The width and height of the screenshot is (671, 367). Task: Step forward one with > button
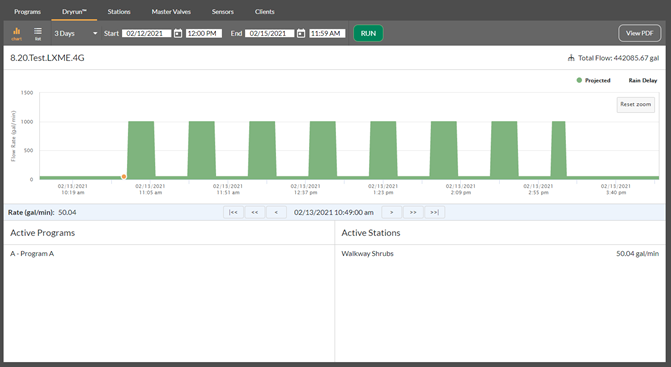(x=392, y=212)
